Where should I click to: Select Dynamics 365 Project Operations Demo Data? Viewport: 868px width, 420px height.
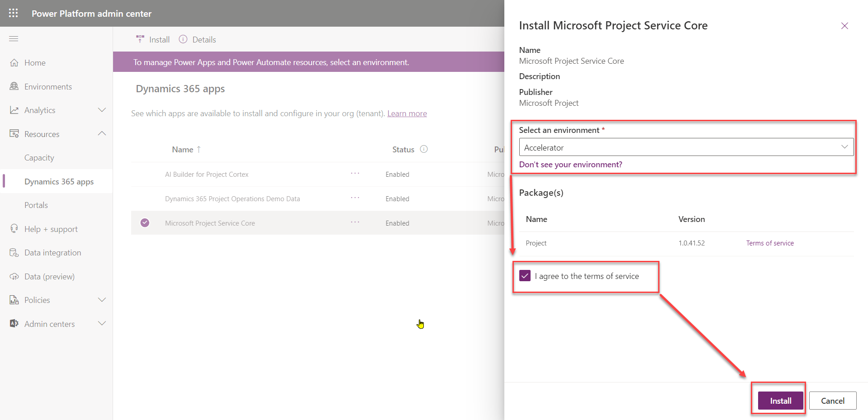232,199
